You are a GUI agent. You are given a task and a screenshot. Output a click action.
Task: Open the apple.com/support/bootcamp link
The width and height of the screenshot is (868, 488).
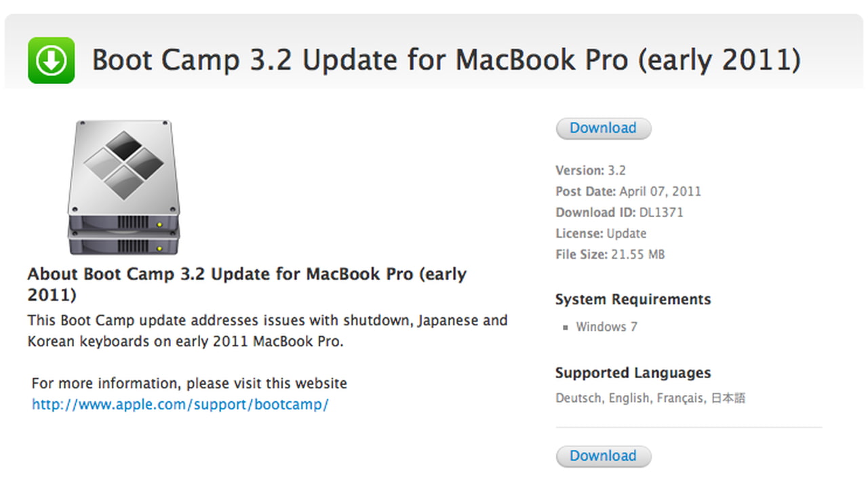180,405
